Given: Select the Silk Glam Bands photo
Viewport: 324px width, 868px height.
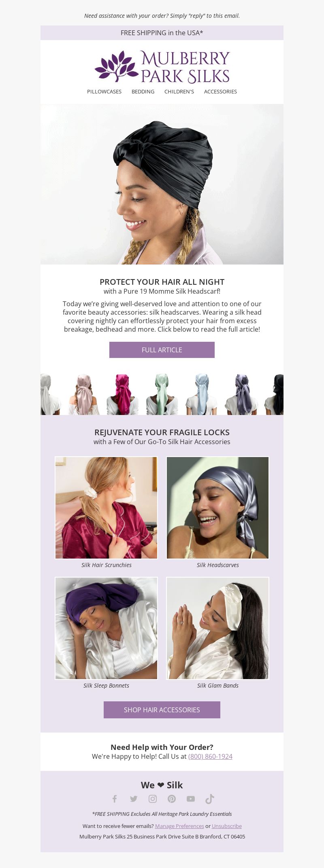Looking at the screenshot, I should pyautogui.click(x=218, y=628).
